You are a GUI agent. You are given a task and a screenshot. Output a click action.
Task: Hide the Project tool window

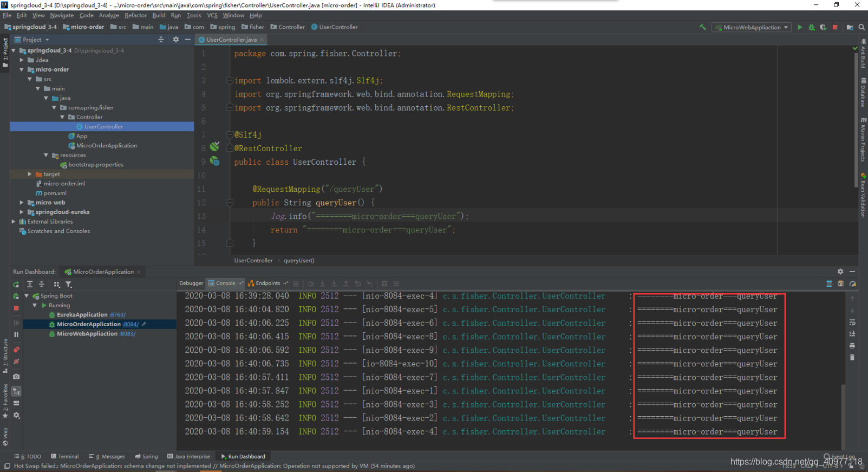(x=187, y=40)
